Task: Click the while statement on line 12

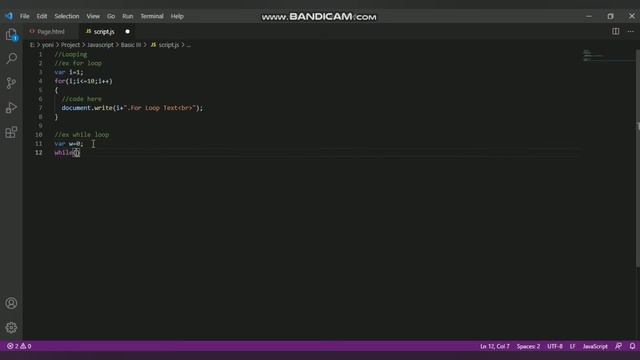Action: (67, 153)
